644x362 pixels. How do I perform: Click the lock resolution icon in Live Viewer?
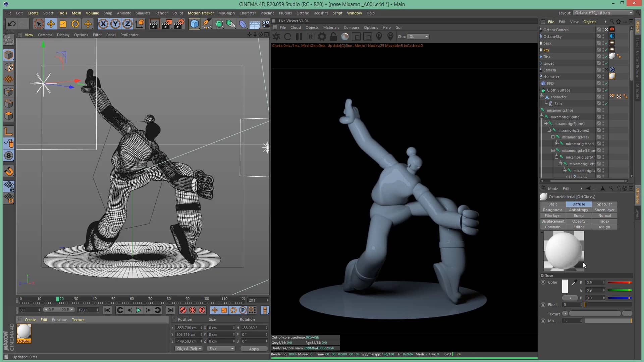point(333,37)
